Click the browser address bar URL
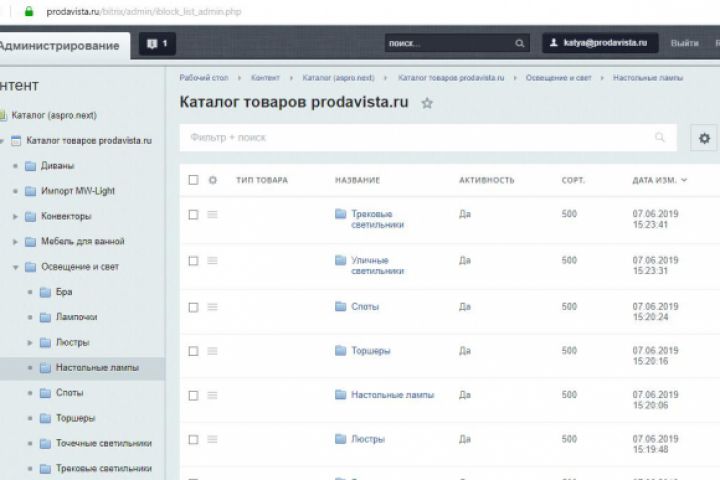The width and height of the screenshot is (720, 480). 144,11
